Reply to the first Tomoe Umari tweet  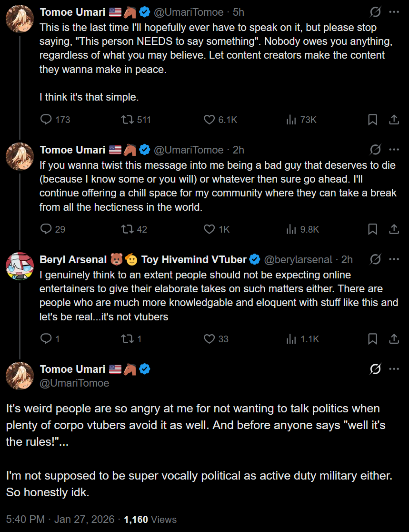(x=46, y=120)
